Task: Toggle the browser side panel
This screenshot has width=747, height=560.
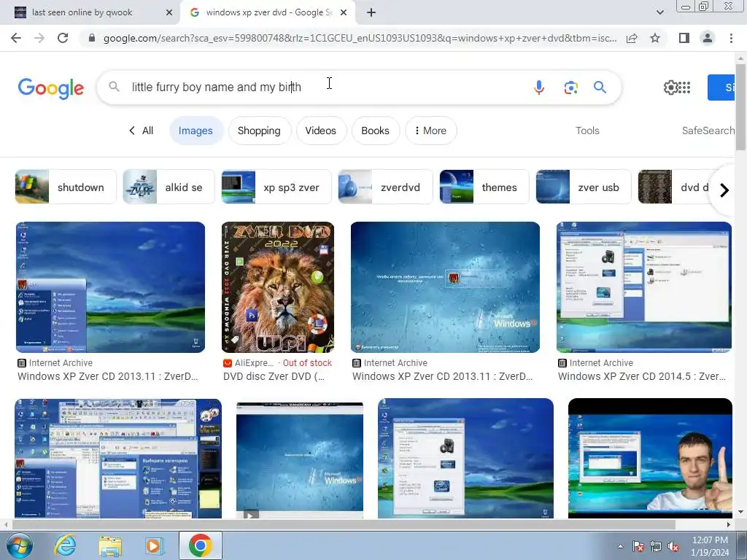Action: pos(684,38)
